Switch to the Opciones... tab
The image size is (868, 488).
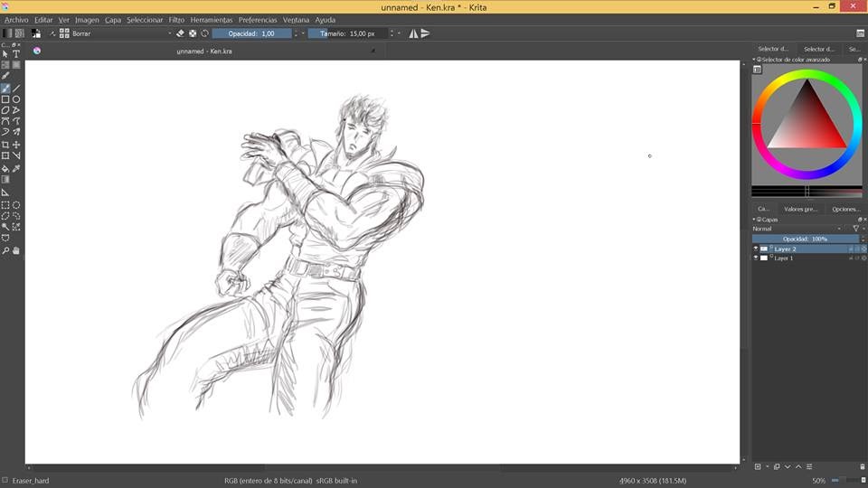click(846, 209)
